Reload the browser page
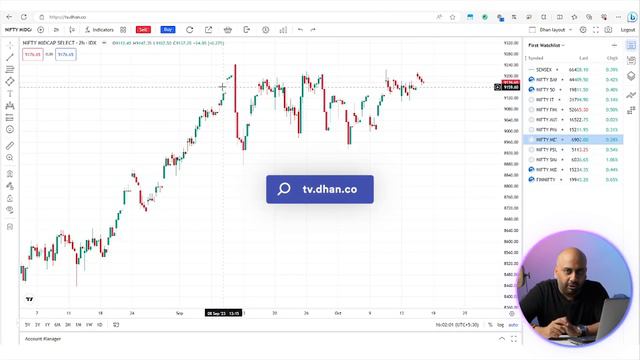Viewport: 640px width, 360px height. 24,17
